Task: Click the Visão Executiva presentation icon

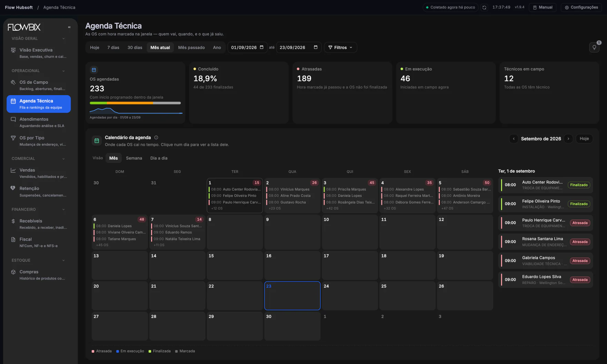Action: pos(13,50)
